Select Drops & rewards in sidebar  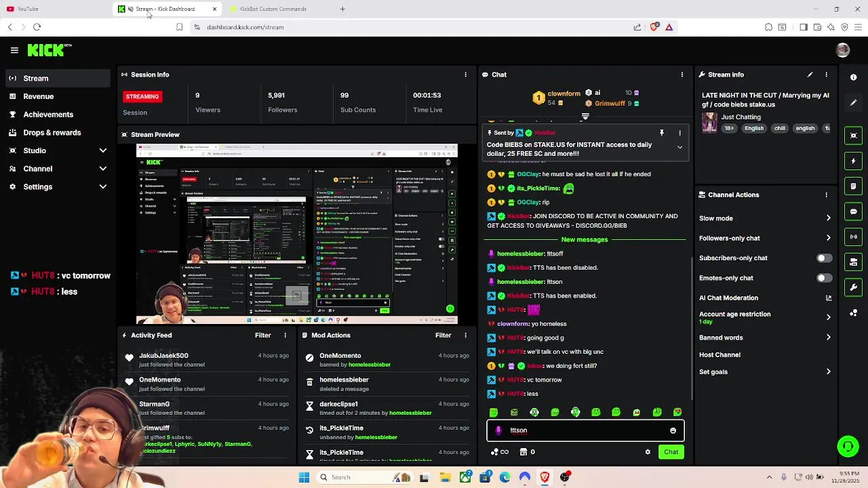tap(58, 133)
